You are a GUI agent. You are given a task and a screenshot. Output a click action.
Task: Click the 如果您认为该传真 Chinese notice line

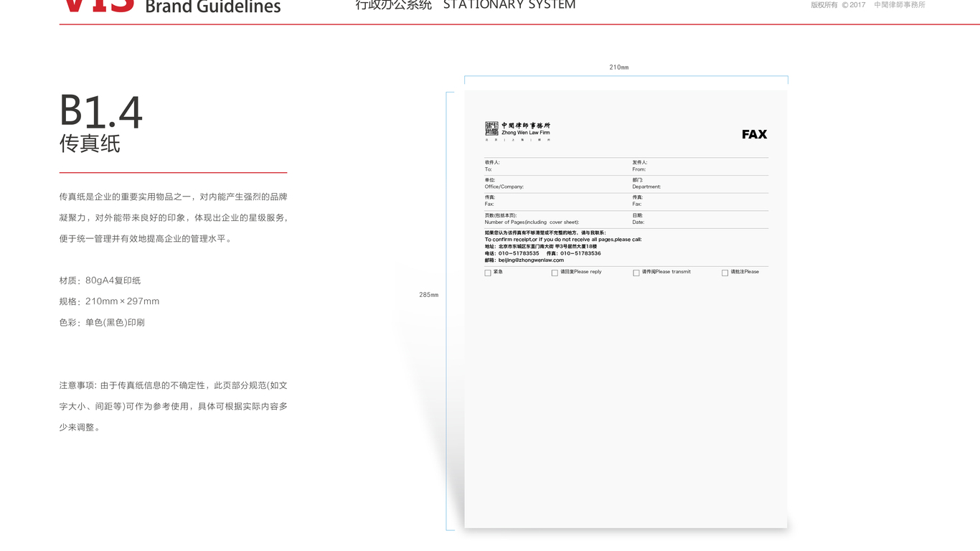click(x=545, y=232)
